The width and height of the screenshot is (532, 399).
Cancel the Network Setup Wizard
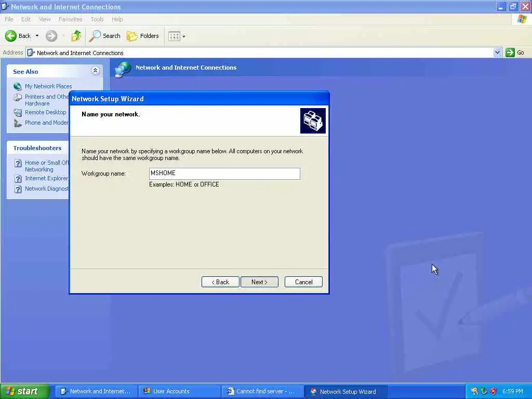pos(303,282)
